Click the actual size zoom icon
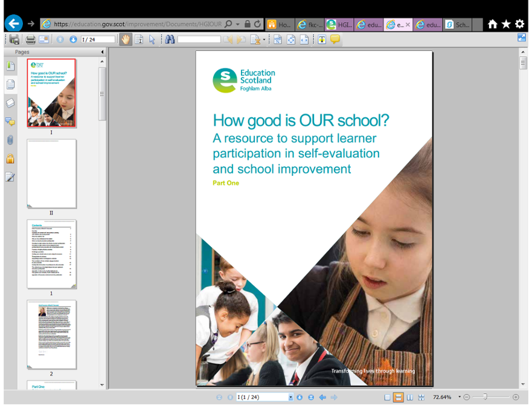532x408 pixels. [278, 40]
